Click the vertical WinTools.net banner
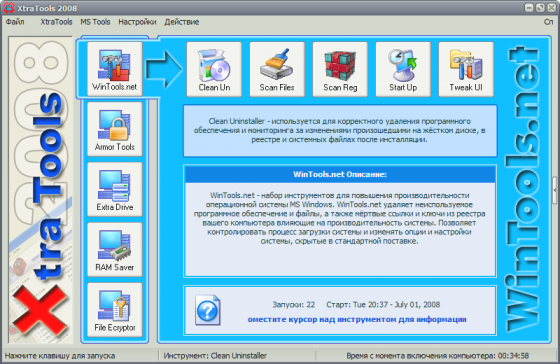560x364 pixels. [523, 189]
